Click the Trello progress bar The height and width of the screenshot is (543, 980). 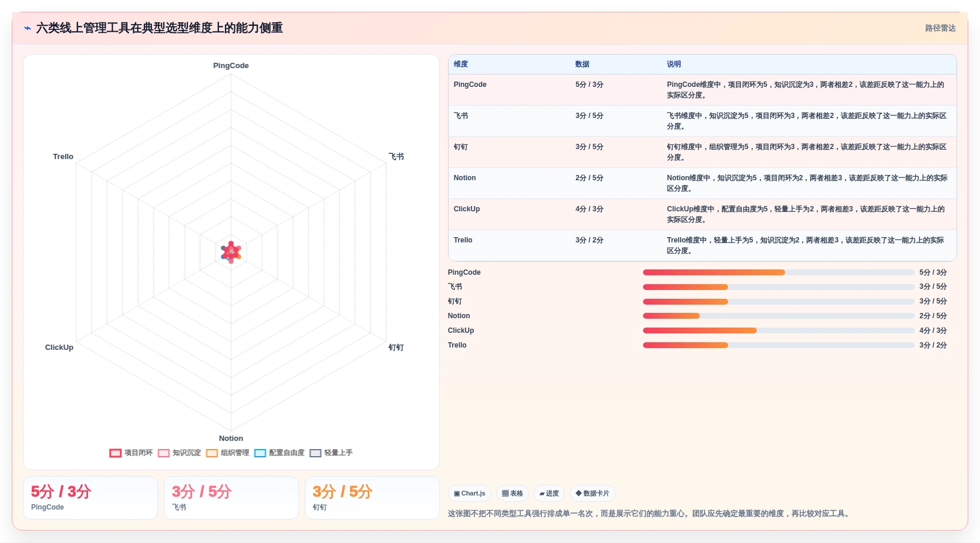pos(779,345)
